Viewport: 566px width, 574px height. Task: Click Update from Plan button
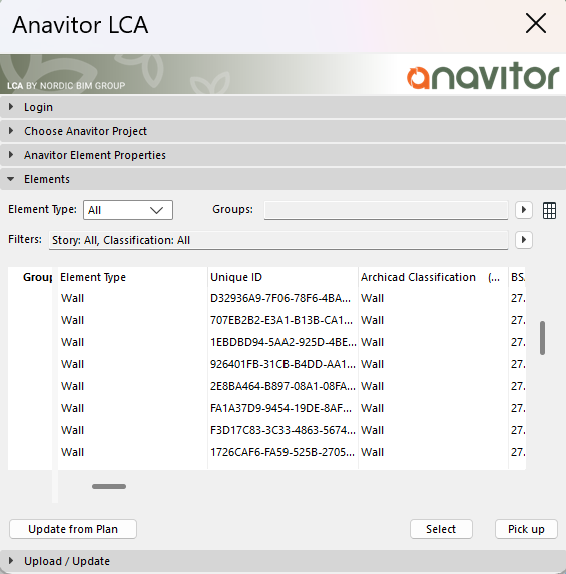[x=73, y=529]
